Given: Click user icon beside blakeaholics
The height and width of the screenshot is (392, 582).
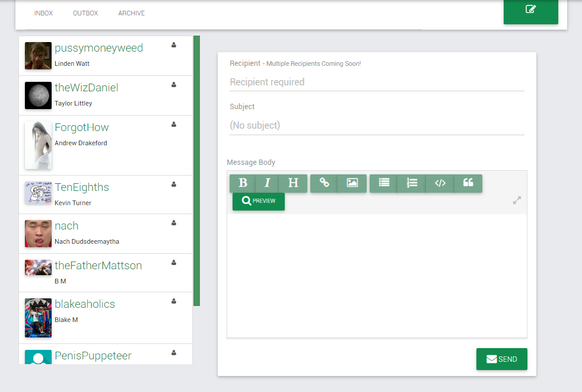Looking at the screenshot, I should point(174,301).
